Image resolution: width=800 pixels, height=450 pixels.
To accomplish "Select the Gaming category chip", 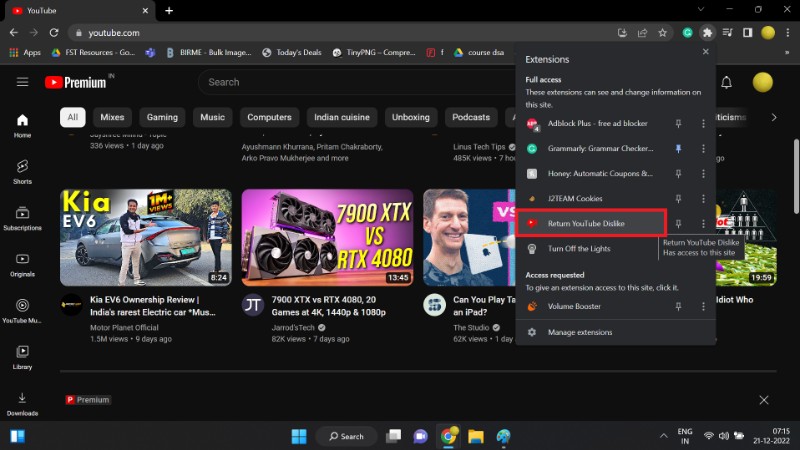I will coord(162,117).
